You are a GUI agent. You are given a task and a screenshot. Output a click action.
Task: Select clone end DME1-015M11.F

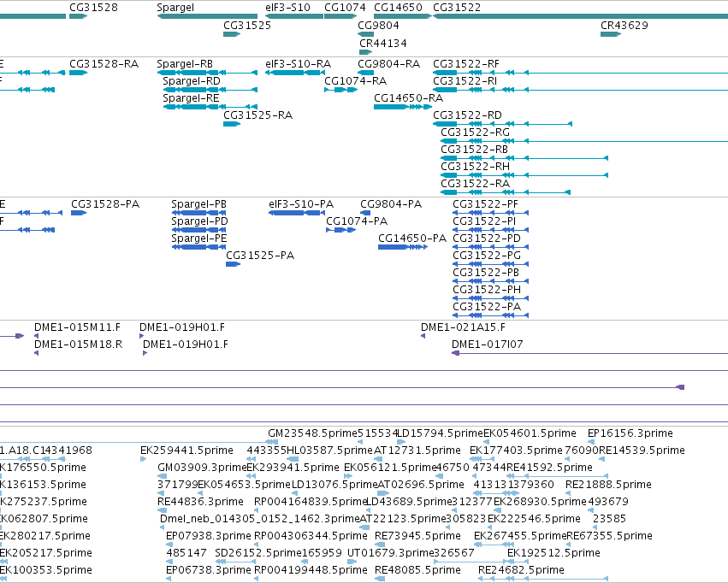36,336
